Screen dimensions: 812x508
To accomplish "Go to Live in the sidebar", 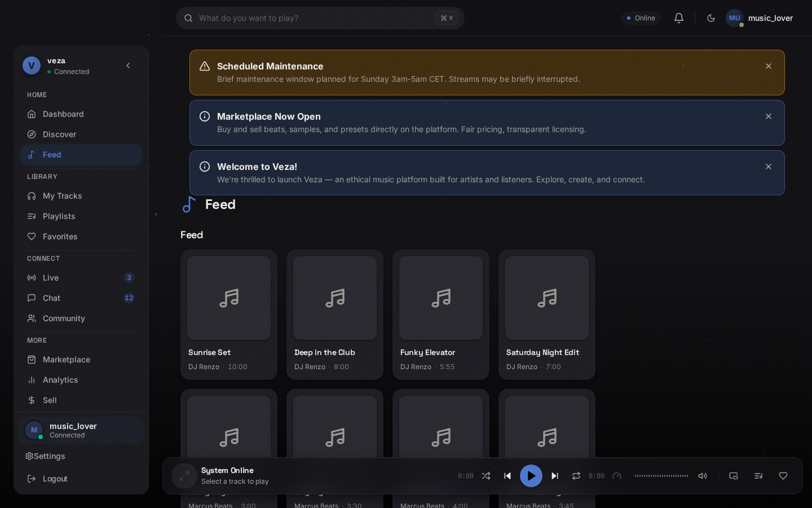I will point(81,278).
